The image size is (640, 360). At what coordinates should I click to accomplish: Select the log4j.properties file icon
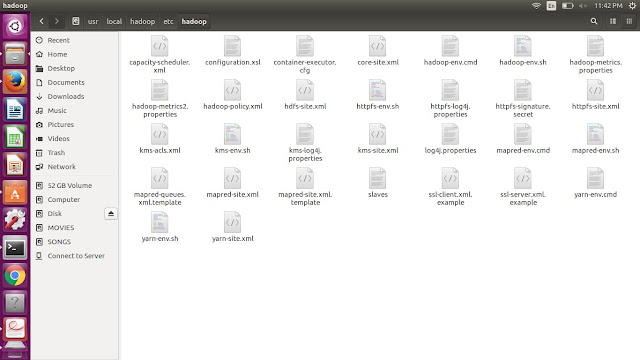450,134
